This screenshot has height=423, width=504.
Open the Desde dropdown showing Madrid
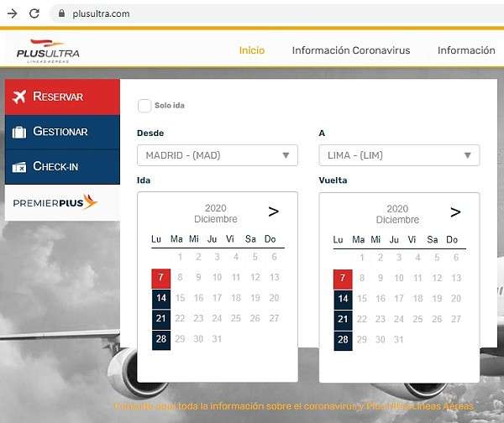(218, 155)
